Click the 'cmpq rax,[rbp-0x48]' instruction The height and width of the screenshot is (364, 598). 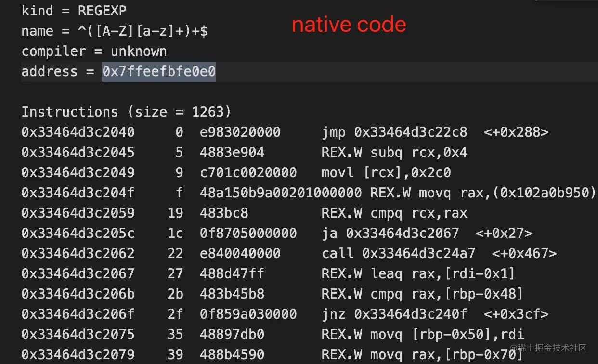[447, 294]
